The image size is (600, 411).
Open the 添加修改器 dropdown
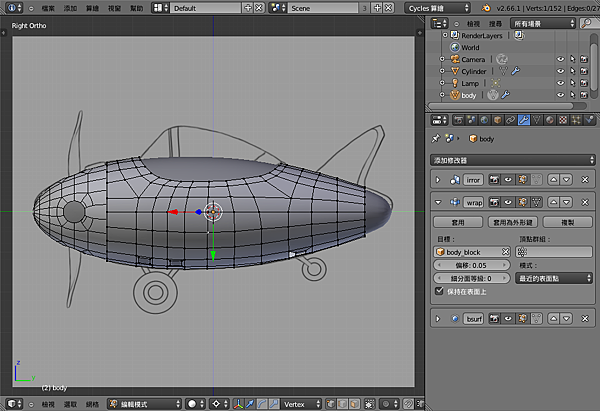click(513, 160)
